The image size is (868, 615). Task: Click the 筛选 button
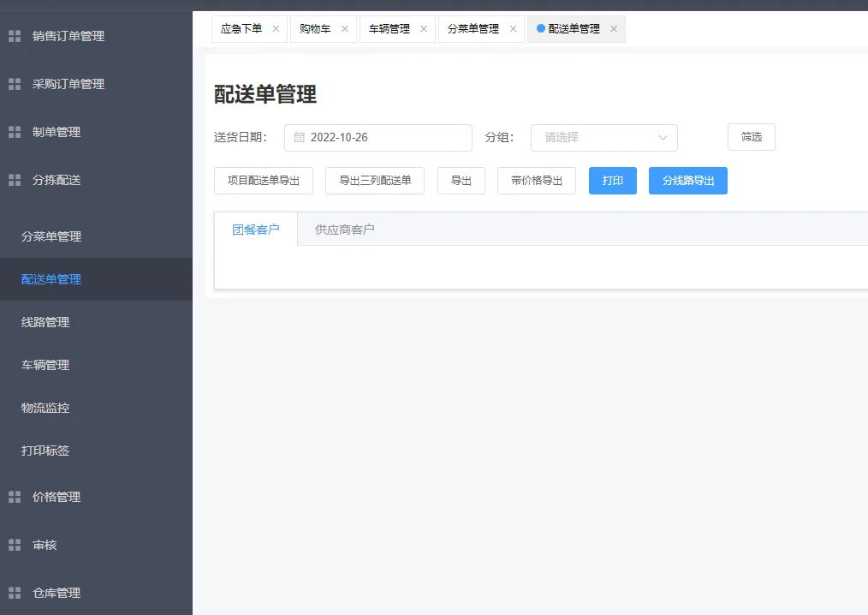pos(751,137)
